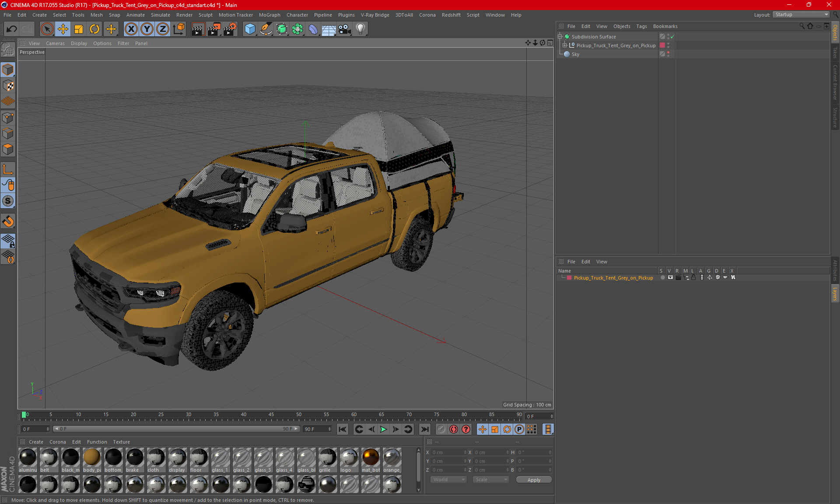Toggle layer visible-in-editor eye icon for Pickup layer
The height and width of the screenshot is (504, 840).
(x=670, y=277)
